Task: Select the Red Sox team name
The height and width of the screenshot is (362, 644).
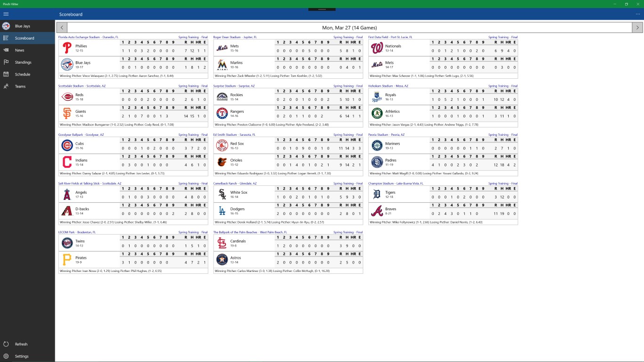Action: tap(237, 144)
